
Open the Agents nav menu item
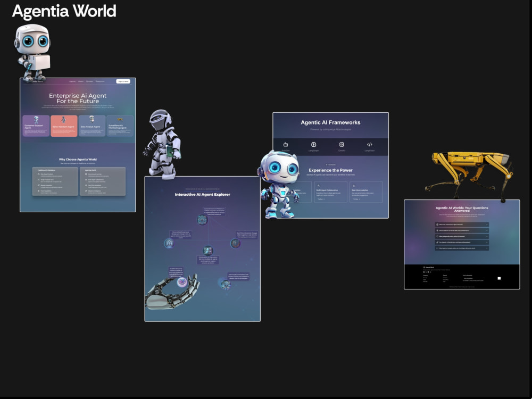[x=72, y=81]
